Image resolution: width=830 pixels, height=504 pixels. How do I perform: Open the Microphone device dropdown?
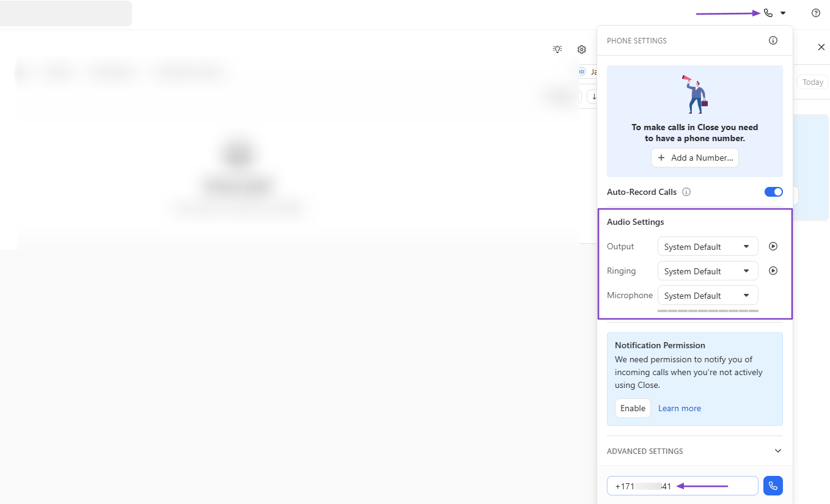[x=708, y=295]
